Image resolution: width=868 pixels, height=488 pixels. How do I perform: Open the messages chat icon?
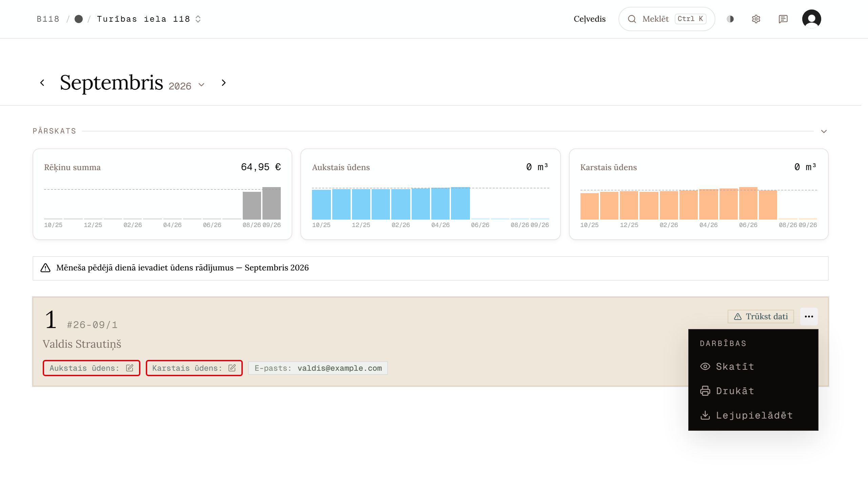[x=783, y=19]
